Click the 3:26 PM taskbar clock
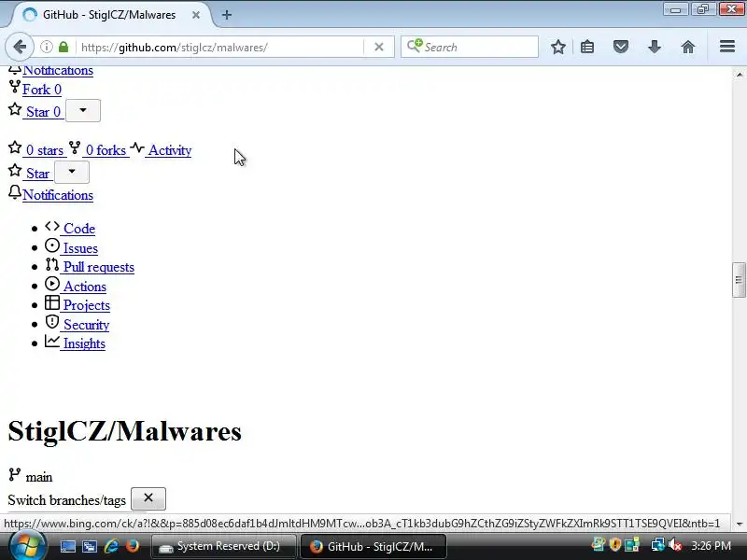The height and width of the screenshot is (560, 747). pos(711,546)
